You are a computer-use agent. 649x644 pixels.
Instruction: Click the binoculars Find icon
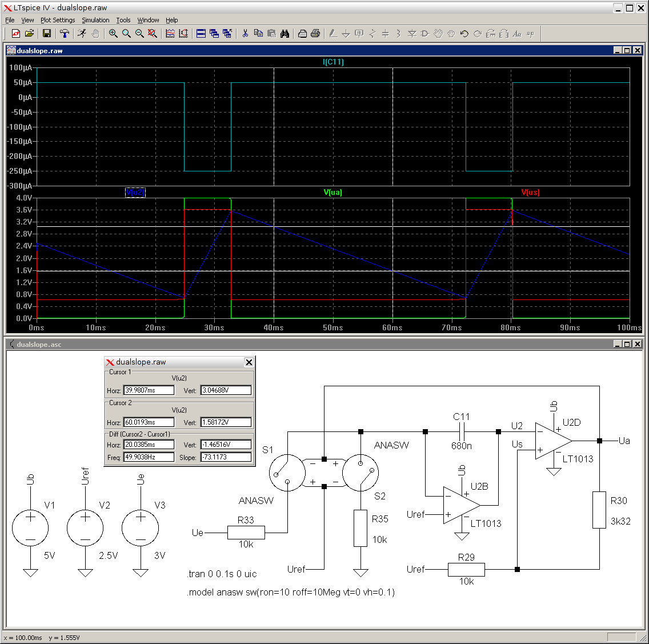point(285,34)
